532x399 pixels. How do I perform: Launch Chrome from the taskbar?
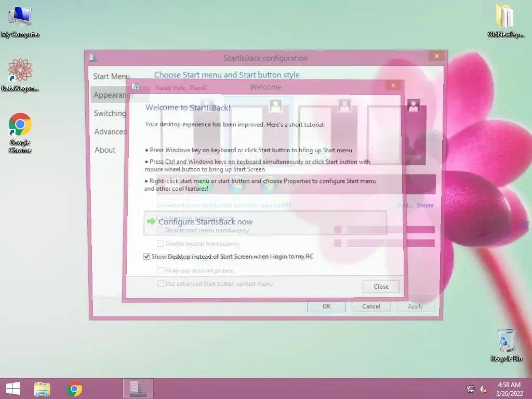click(x=74, y=389)
